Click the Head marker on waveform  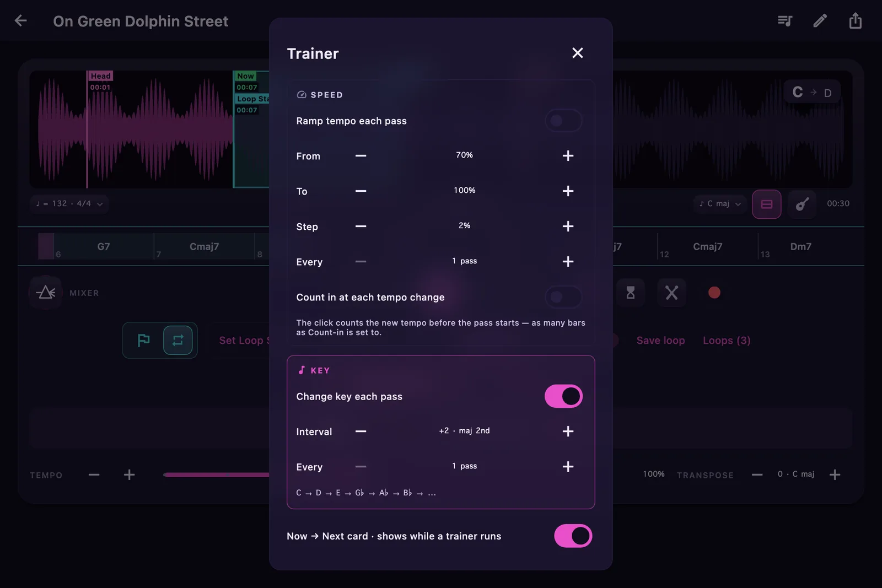click(x=101, y=76)
